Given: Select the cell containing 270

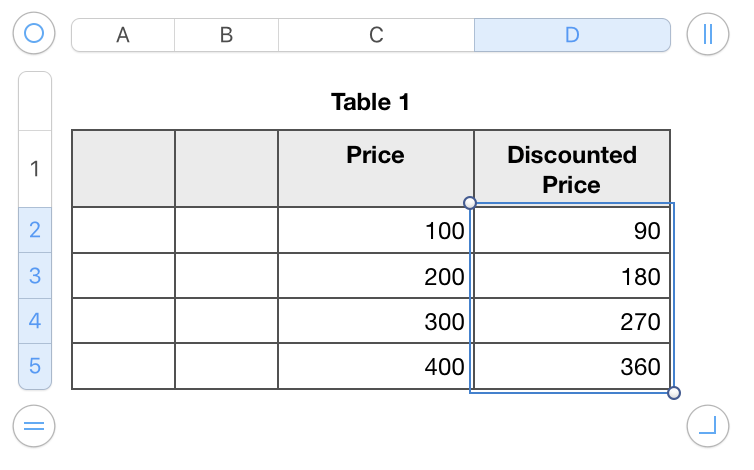Looking at the screenshot, I should pos(572,321).
